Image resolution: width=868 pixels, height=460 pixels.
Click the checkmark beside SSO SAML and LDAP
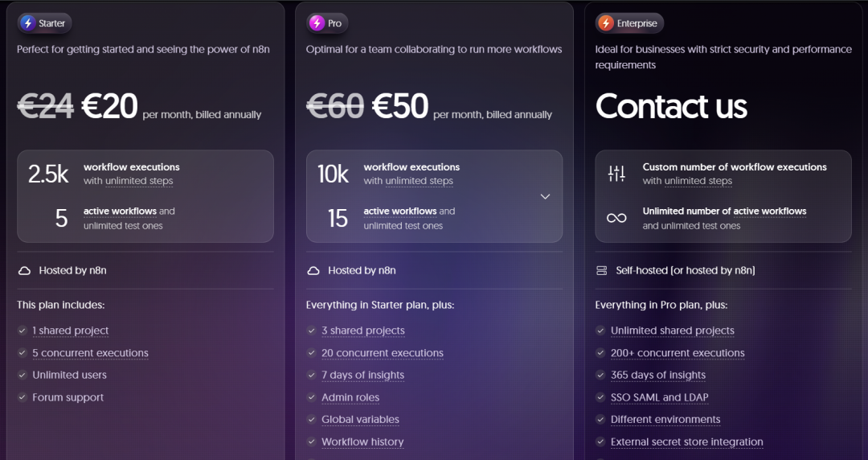pos(600,397)
